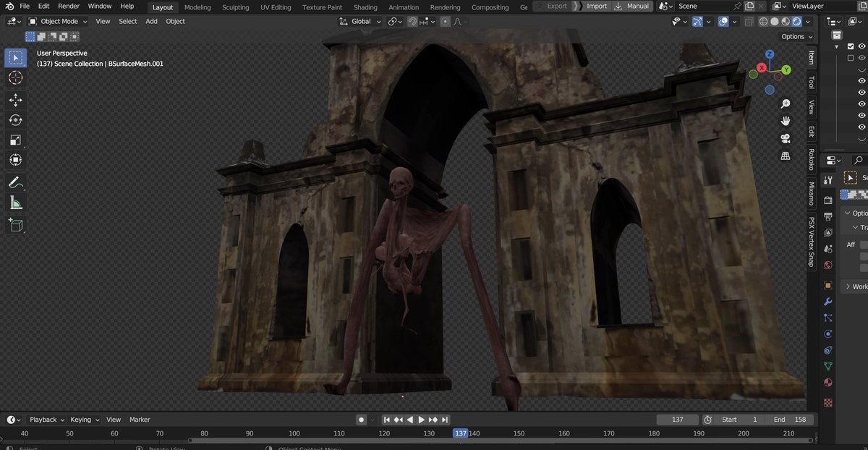This screenshot has width=868, height=450.
Task: Open the editor type dropdown in viewport
Action: 14,21
